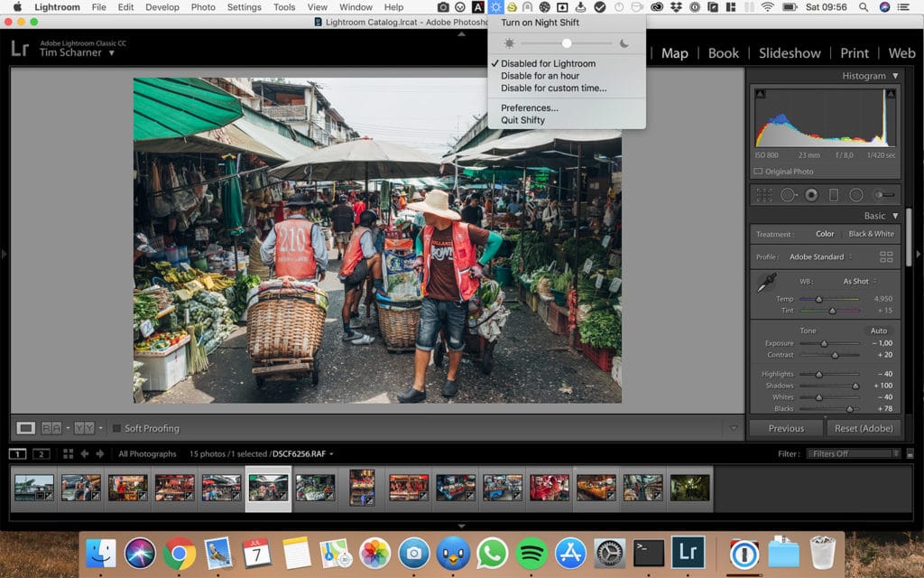
Task: Collapse the filmstrip with bottom arrow
Action: tap(461, 526)
